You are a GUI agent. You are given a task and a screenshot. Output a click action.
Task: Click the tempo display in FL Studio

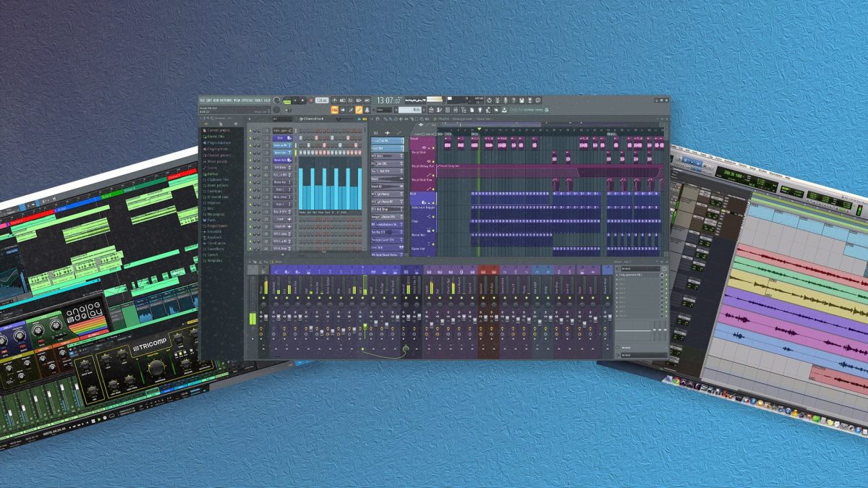(322, 100)
